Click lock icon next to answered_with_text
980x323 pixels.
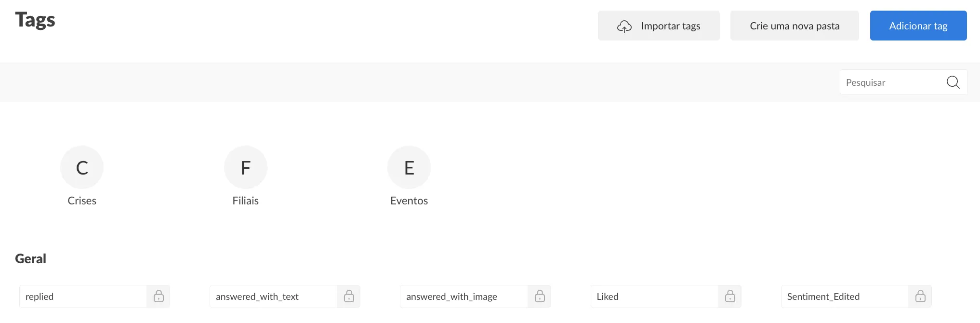[349, 296]
